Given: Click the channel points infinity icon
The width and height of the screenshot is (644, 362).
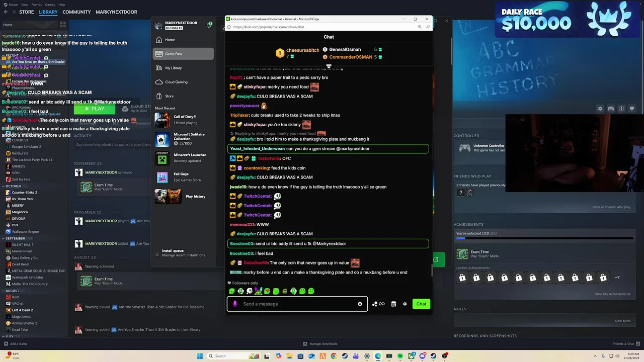Looking at the screenshot, I should (378, 304).
